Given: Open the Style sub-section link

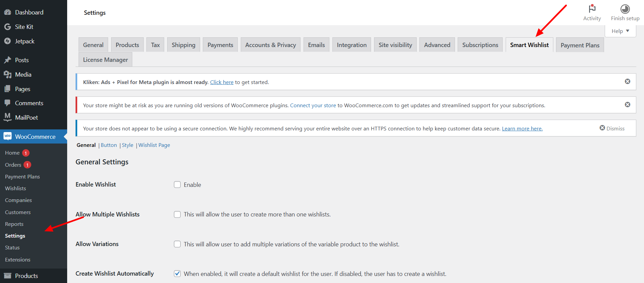Looking at the screenshot, I should coord(128,145).
